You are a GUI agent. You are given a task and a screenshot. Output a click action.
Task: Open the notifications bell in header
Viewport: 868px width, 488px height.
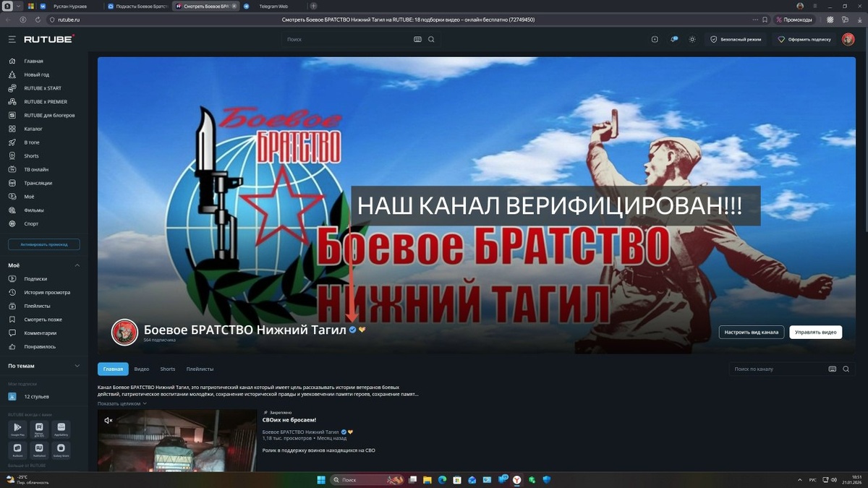point(673,39)
